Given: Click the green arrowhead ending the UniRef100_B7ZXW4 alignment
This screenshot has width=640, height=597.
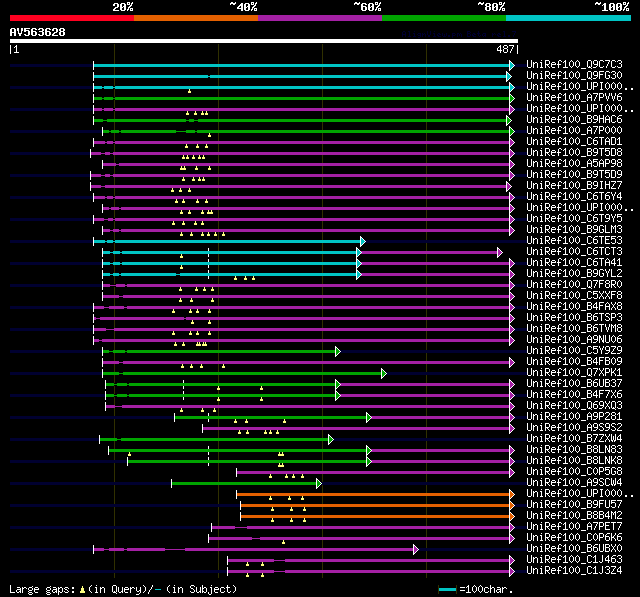Looking at the screenshot, I should tap(331, 440).
